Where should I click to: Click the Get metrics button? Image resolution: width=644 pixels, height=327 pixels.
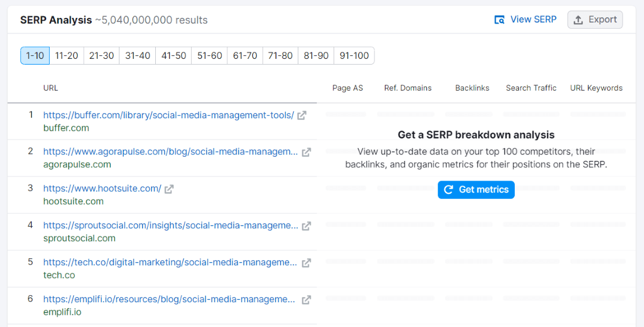(476, 190)
